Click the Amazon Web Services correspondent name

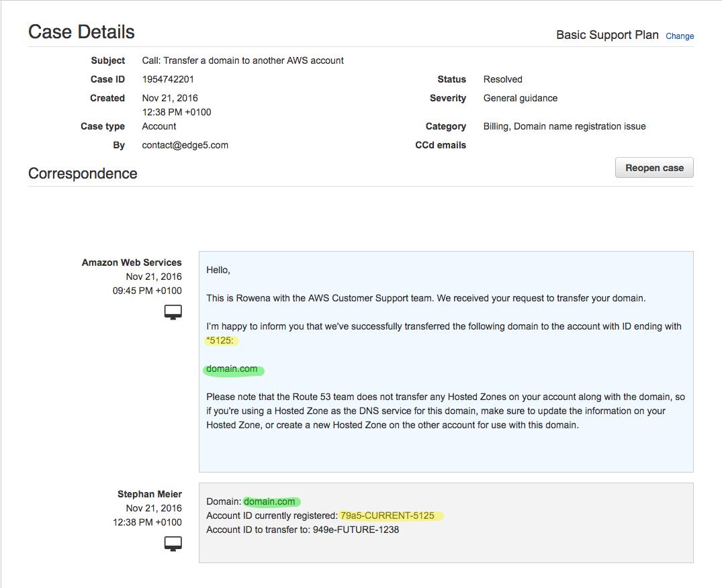click(131, 262)
